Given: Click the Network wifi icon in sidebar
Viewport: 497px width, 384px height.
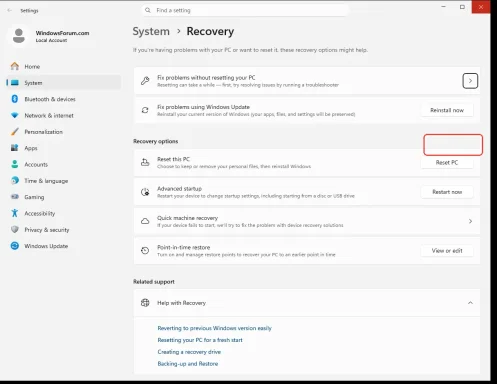Looking at the screenshot, I should point(15,115).
